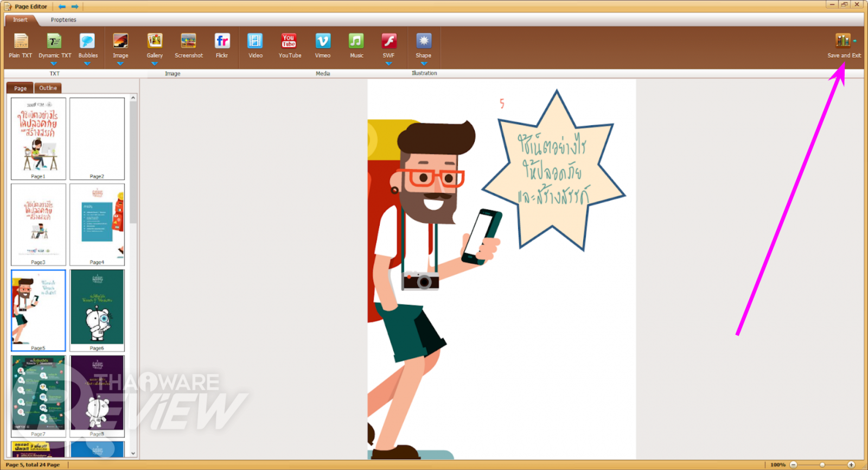868x470 pixels.
Task: Add a Music element
Action: tap(356, 46)
